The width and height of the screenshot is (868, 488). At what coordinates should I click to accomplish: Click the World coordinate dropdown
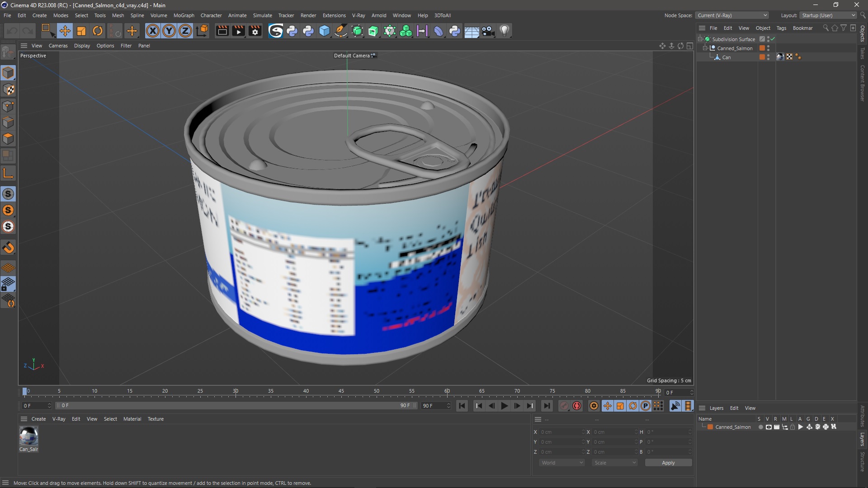tap(561, 462)
